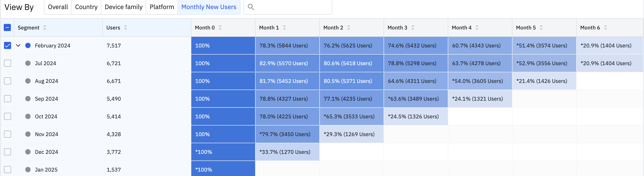Sort Month 5 column
The image size is (644, 176).
(x=541, y=27)
